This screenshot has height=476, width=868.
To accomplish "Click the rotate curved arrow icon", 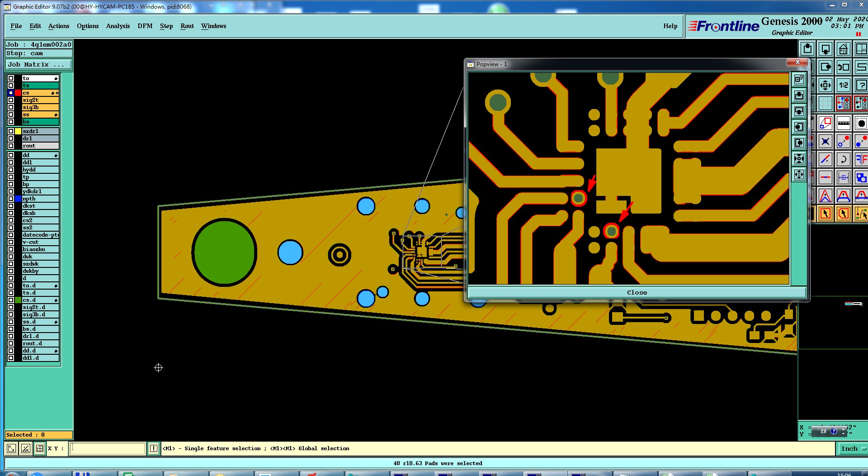I will (843, 159).
